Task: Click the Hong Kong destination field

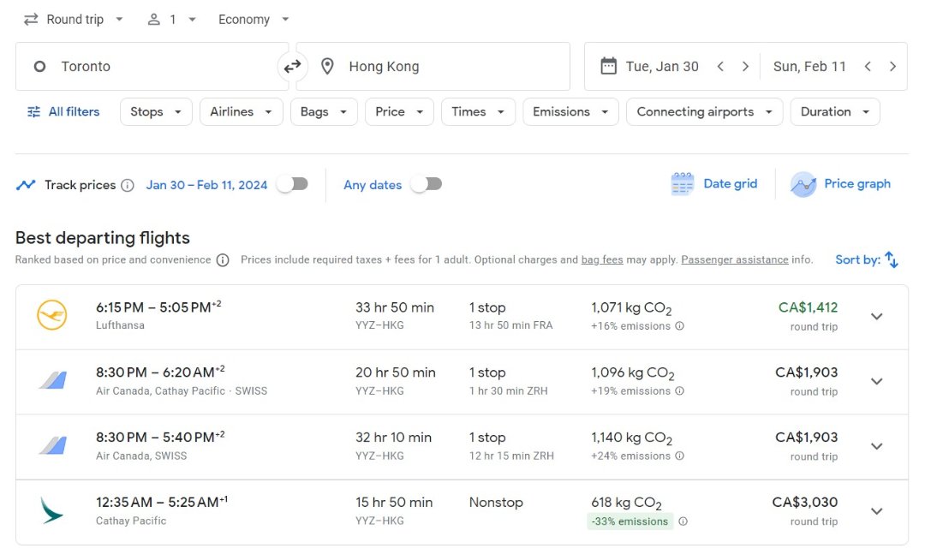Action: click(433, 66)
